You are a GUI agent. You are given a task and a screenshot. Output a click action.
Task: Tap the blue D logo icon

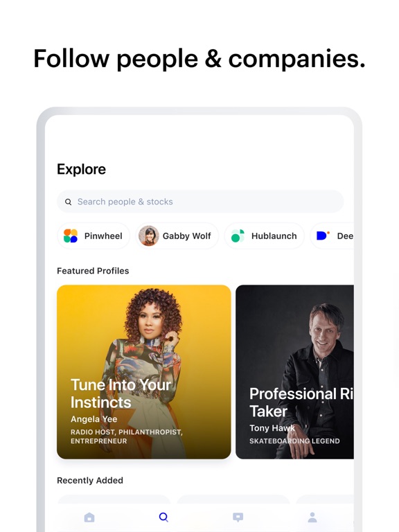(x=323, y=236)
